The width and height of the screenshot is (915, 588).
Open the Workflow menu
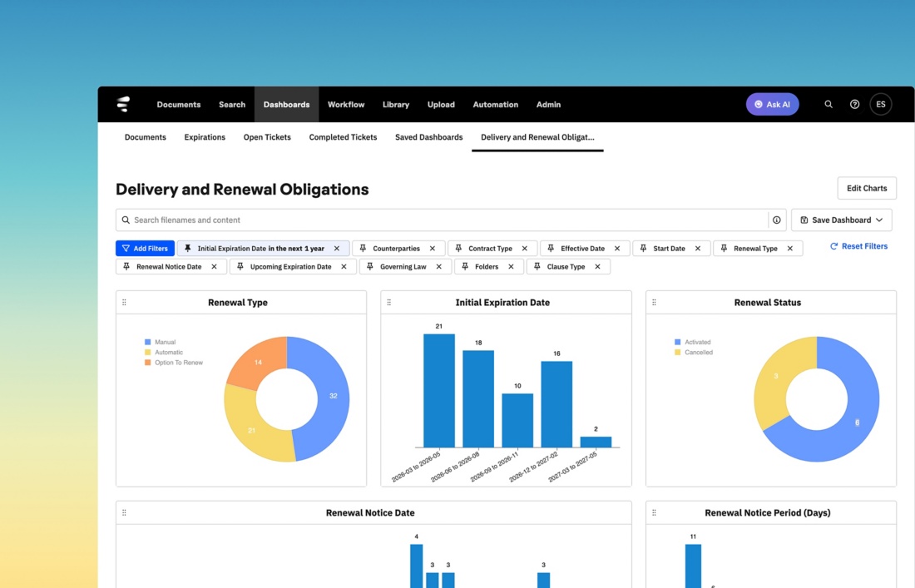[x=346, y=105]
